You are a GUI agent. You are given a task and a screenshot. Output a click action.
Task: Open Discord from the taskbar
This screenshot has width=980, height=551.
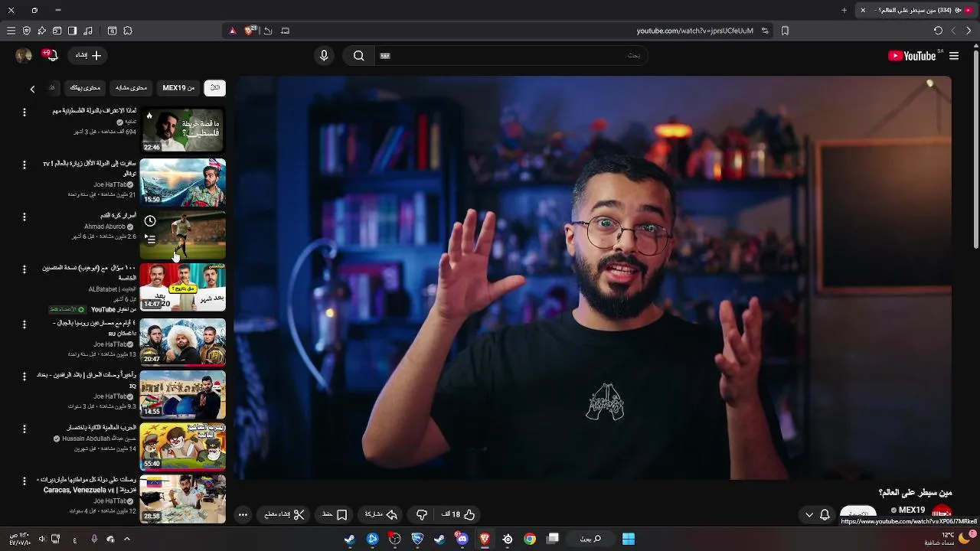tap(462, 540)
